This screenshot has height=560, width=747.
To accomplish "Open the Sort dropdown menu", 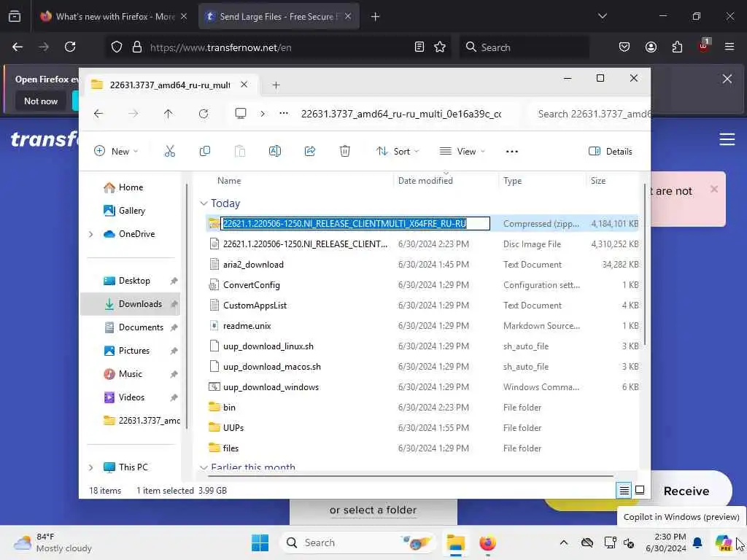I will coord(398,152).
